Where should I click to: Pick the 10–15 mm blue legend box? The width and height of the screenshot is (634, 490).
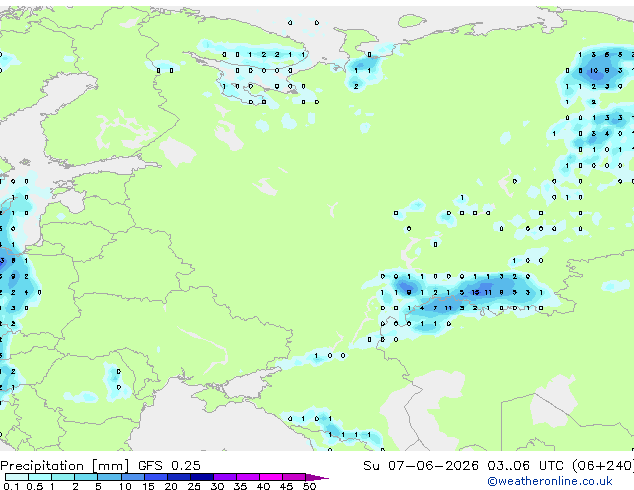133,477
